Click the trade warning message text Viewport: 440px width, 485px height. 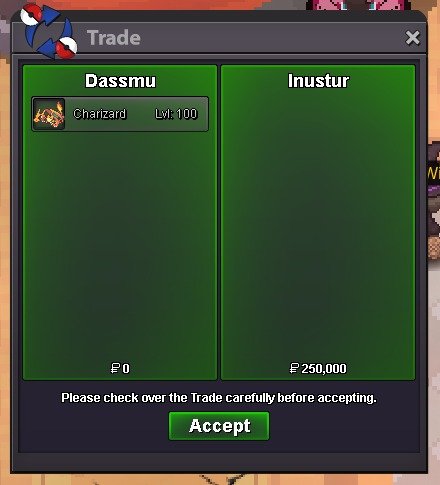click(x=219, y=398)
